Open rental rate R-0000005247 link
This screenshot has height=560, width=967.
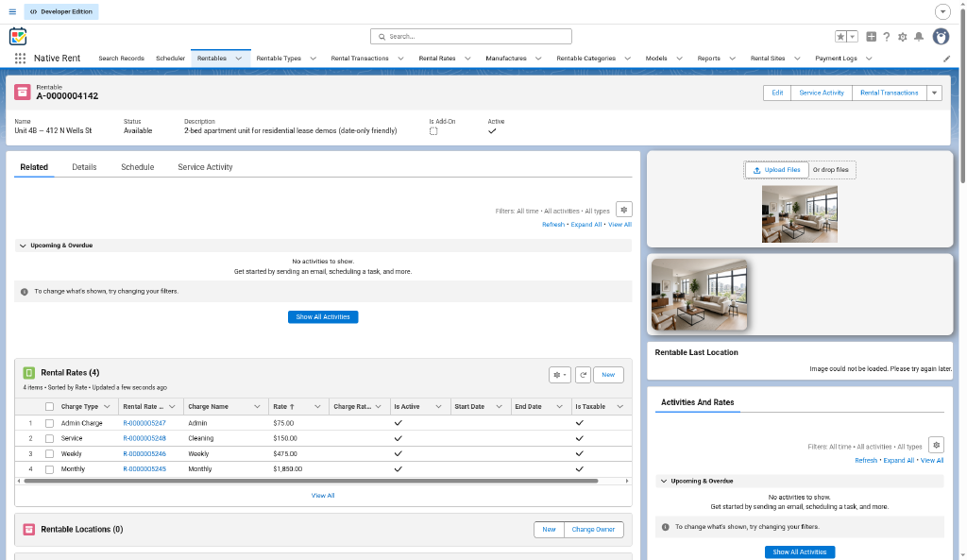coord(144,423)
